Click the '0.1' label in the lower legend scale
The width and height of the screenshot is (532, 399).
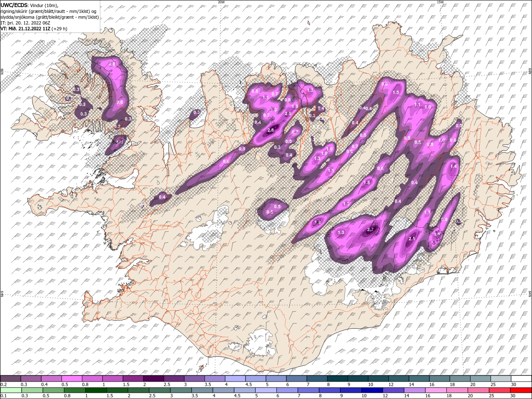coord(4,396)
